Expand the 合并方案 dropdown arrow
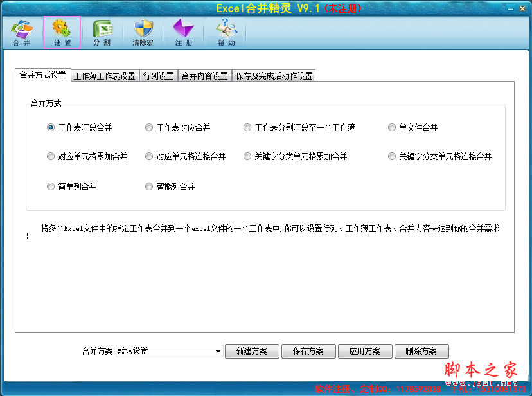The width and height of the screenshot is (532, 396). coord(218,351)
